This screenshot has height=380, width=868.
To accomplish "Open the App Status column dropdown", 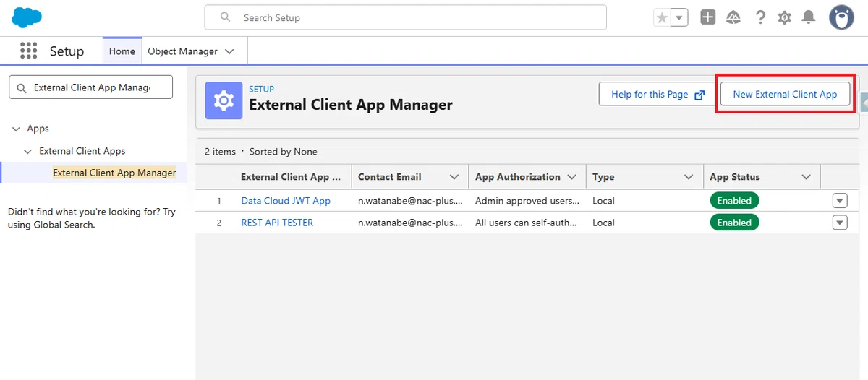I will [x=806, y=177].
